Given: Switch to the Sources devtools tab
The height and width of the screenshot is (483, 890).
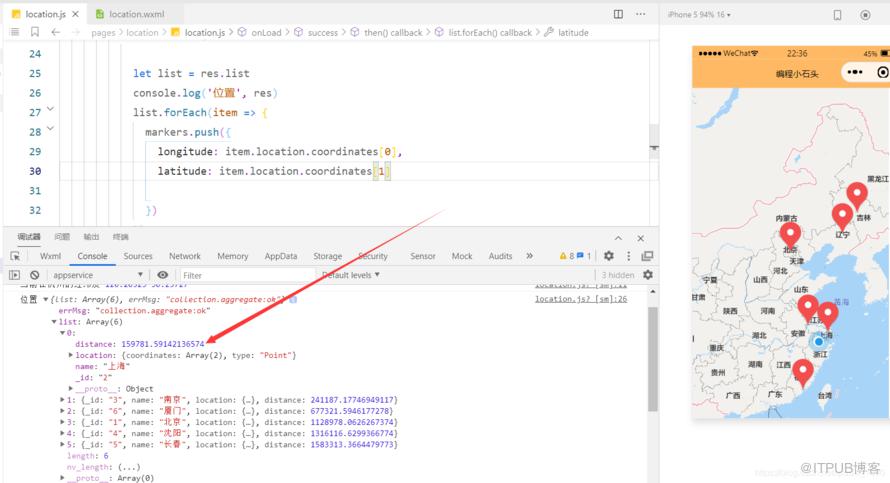Looking at the screenshot, I should click(138, 256).
